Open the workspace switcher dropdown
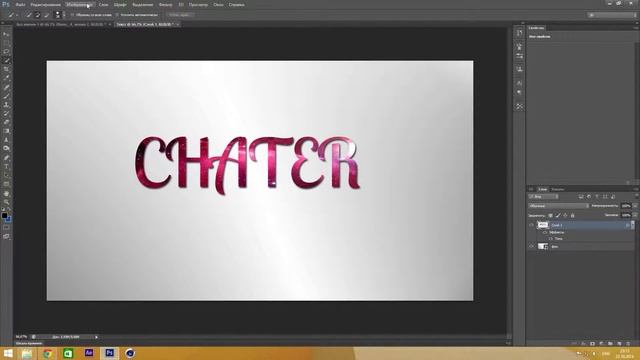 point(612,15)
